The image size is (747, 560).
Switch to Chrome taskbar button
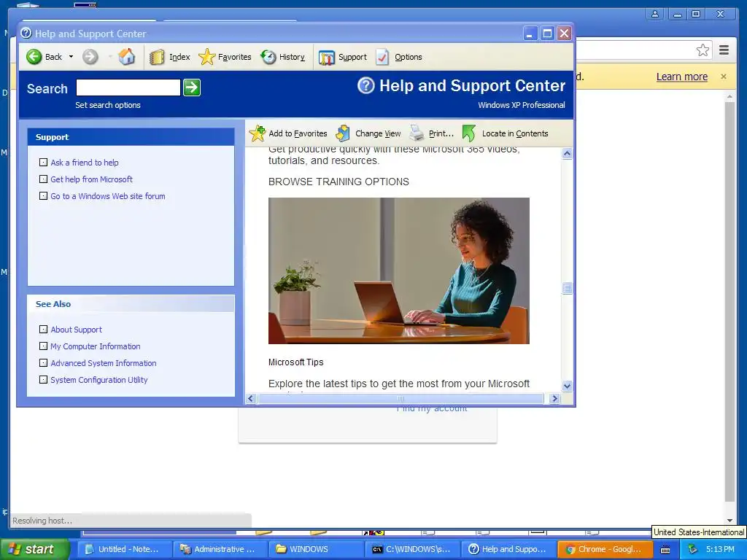click(x=603, y=549)
